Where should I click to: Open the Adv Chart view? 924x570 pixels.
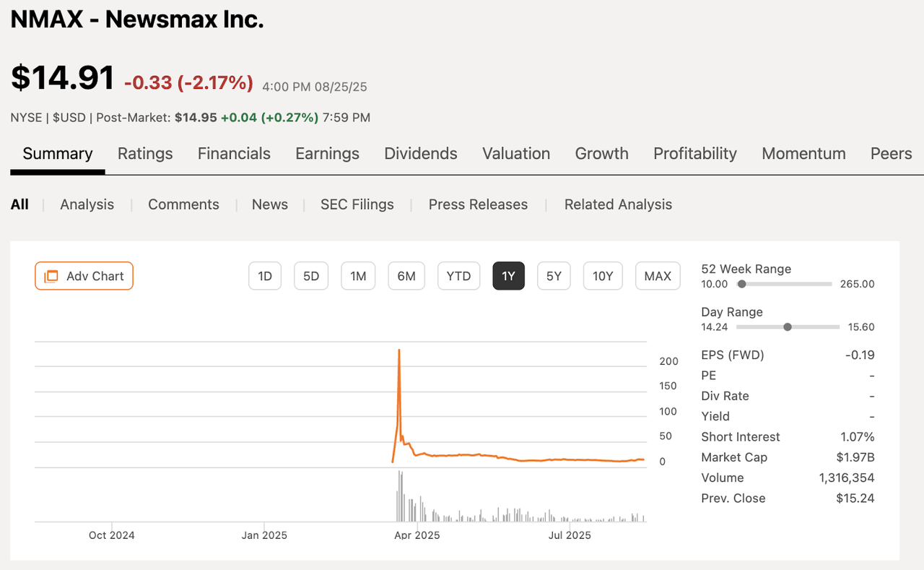pyautogui.click(x=84, y=276)
